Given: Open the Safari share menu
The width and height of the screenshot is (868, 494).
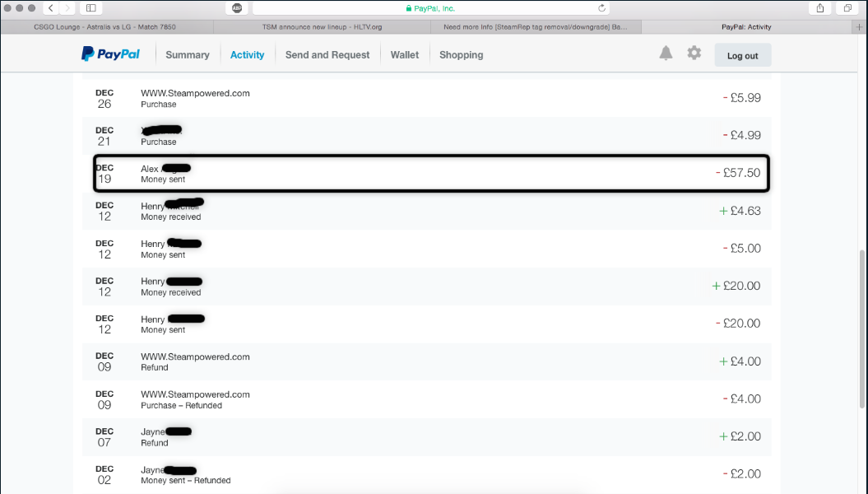Looking at the screenshot, I should (820, 8).
